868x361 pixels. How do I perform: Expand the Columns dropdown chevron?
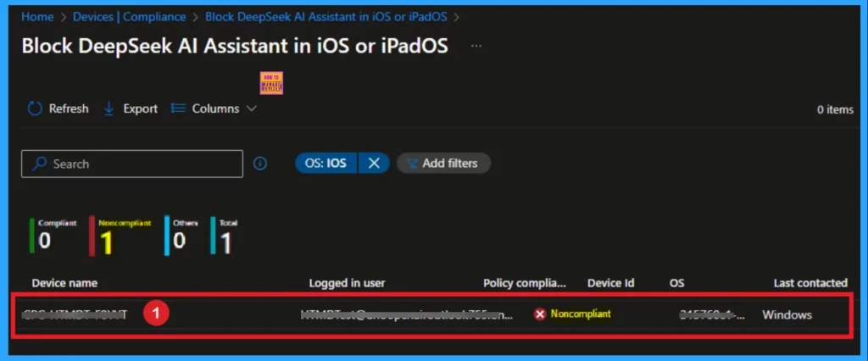[251, 108]
